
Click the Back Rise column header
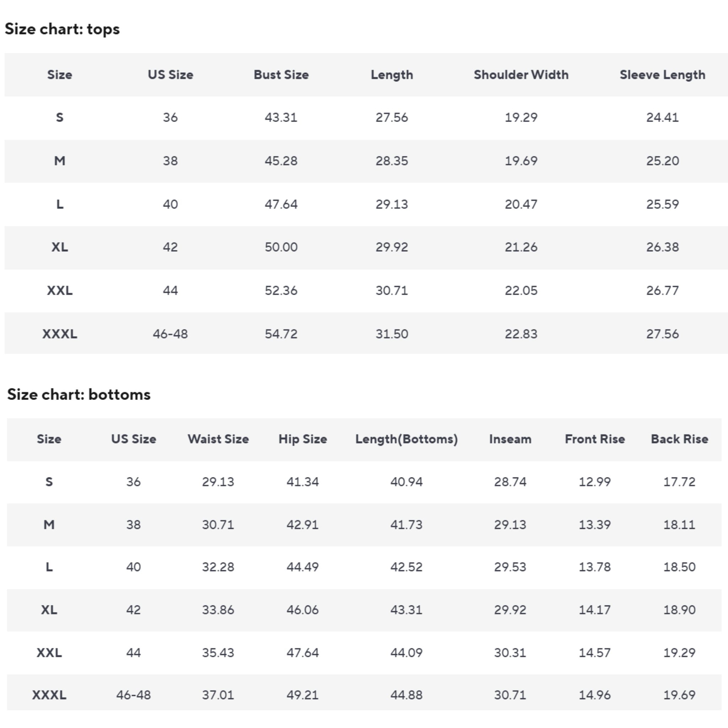[x=679, y=439]
